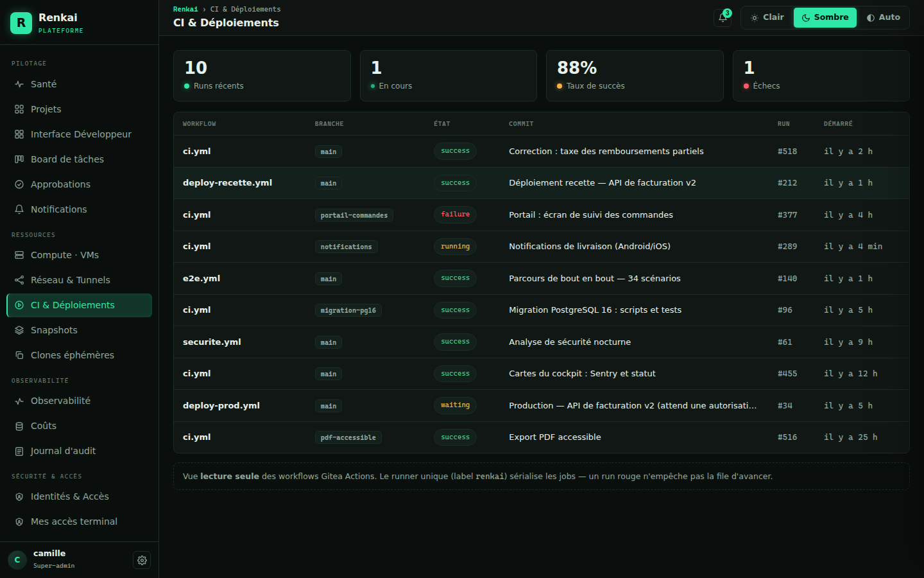Select the Sombre theme option
Image resolution: width=924 pixels, height=578 pixels.
click(825, 17)
